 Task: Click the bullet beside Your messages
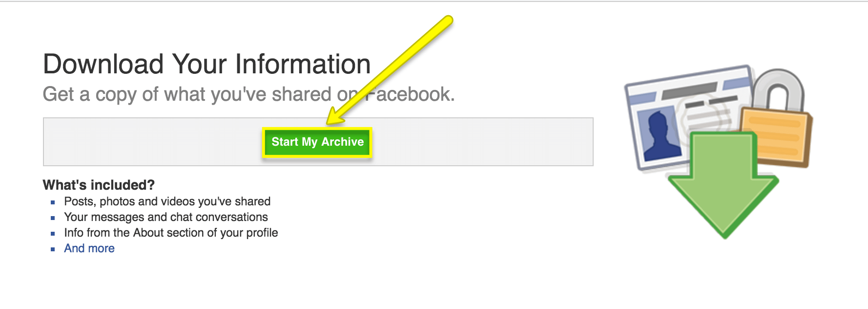click(x=53, y=218)
